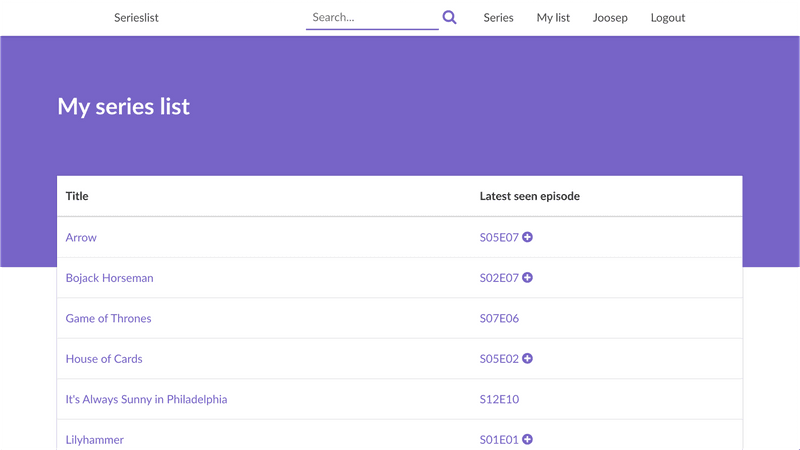The height and width of the screenshot is (450, 800).
Task: Click plus icon next to Bojack Horseman episode
Action: [528, 278]
